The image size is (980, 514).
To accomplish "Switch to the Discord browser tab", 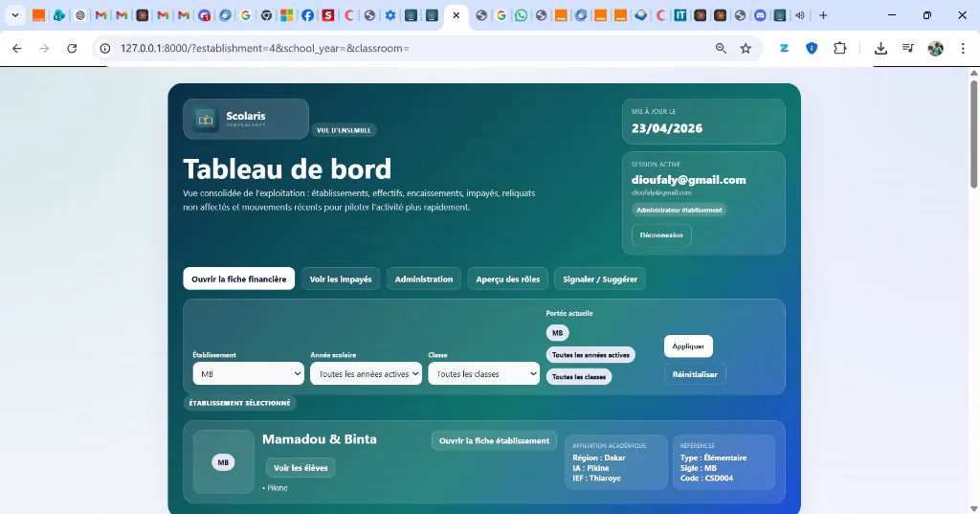I will coord(760,15).
